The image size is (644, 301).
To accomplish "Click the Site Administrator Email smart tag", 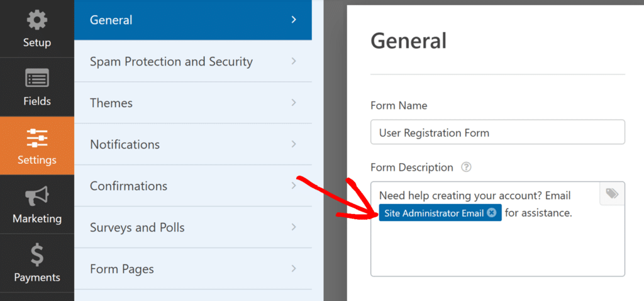I will [x=433, y=213].
